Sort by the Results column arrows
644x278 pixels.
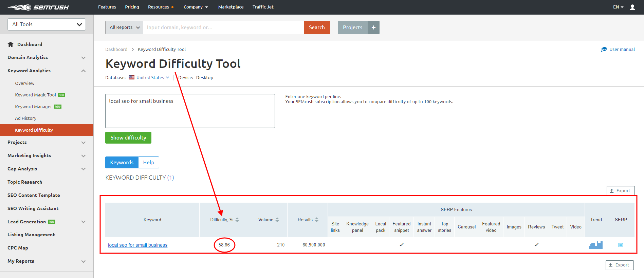[x=316, y=220]
